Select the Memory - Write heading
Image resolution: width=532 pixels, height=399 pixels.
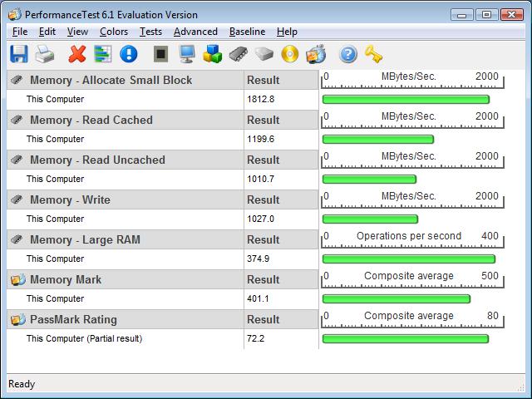pos(70,199)
